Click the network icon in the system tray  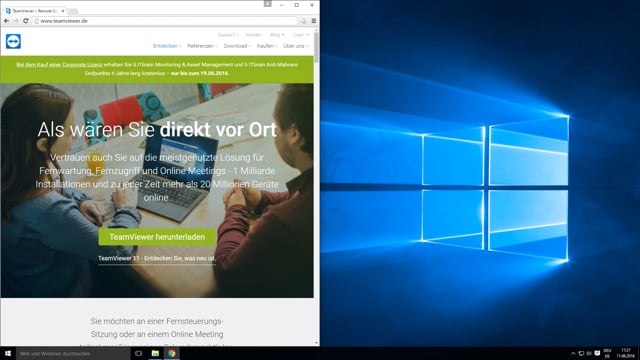581,353
